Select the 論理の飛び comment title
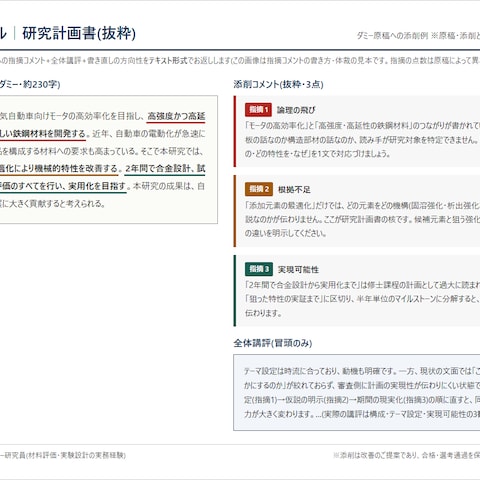 click(296, 110)
